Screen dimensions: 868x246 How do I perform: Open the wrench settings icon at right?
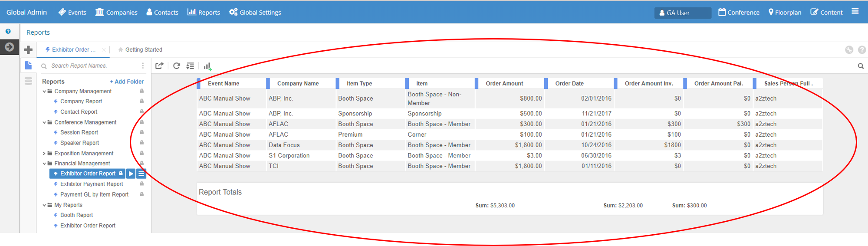[x=849, y=50]
